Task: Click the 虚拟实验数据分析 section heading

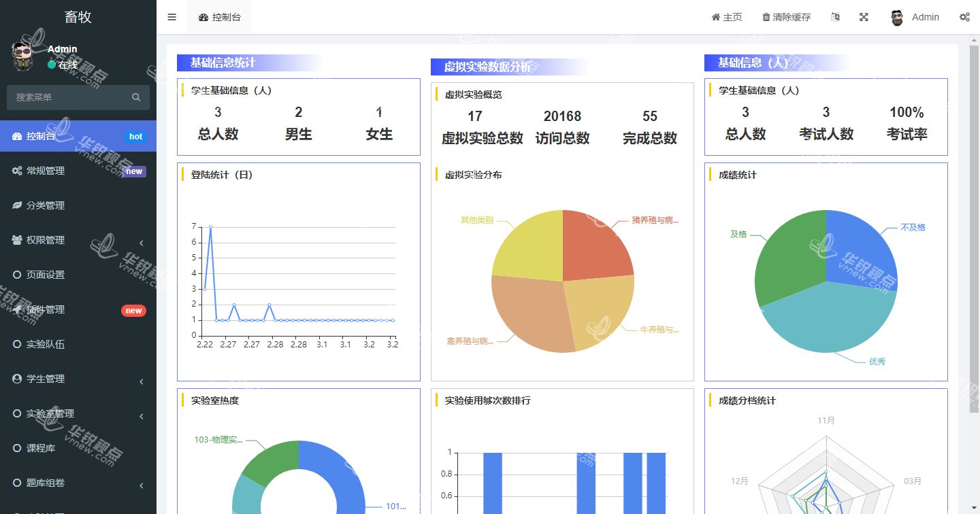Action: coord(488,67)
